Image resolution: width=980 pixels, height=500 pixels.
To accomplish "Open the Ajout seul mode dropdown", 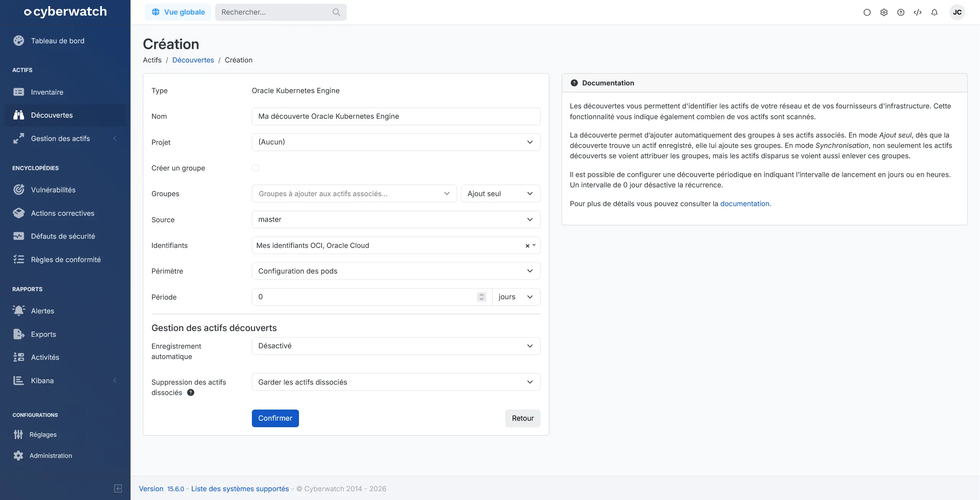I will tap(500, 193).
